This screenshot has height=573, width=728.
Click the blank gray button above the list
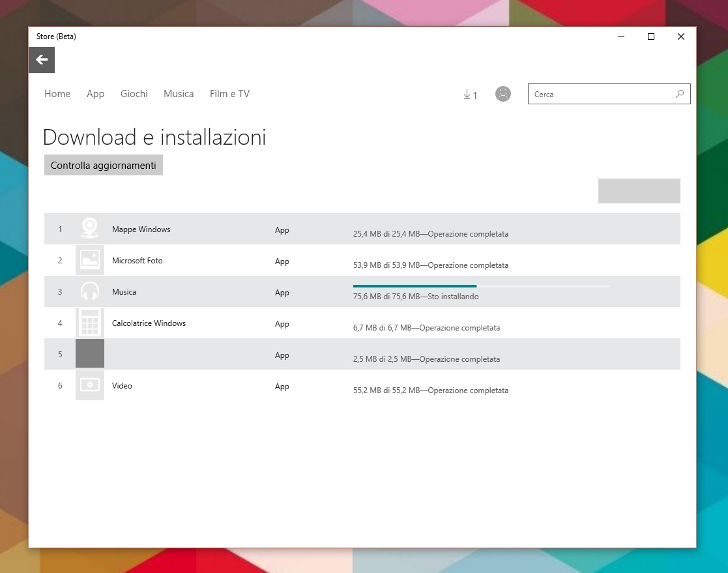coord(639,191)
